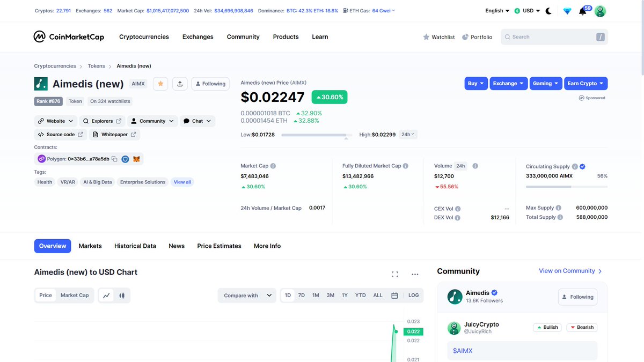Switch to line chart view
Viewport: 644px width, 362px height.
[106, 295]
